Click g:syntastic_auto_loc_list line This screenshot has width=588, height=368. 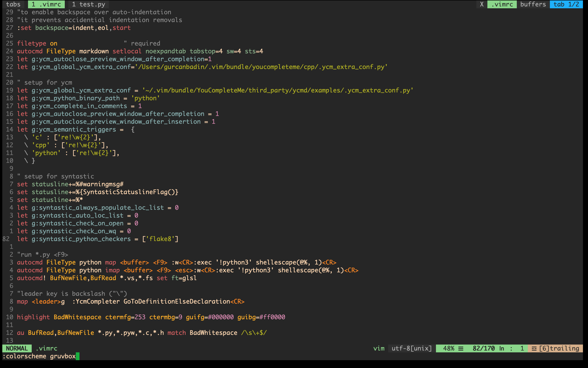point(77,216)
